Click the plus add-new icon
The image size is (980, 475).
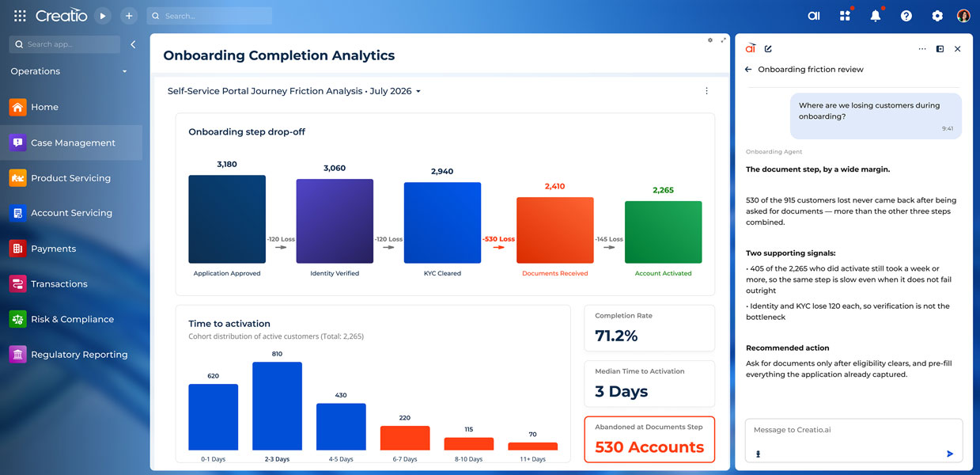129,16
